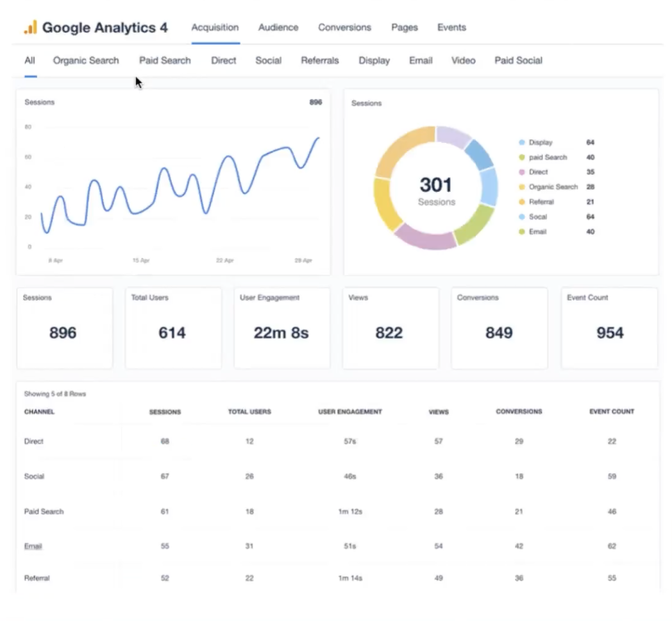The height and width of the screenshot is (621, 672).
Task: Go to the Pages tab
Action: click(x=405, y=28)
